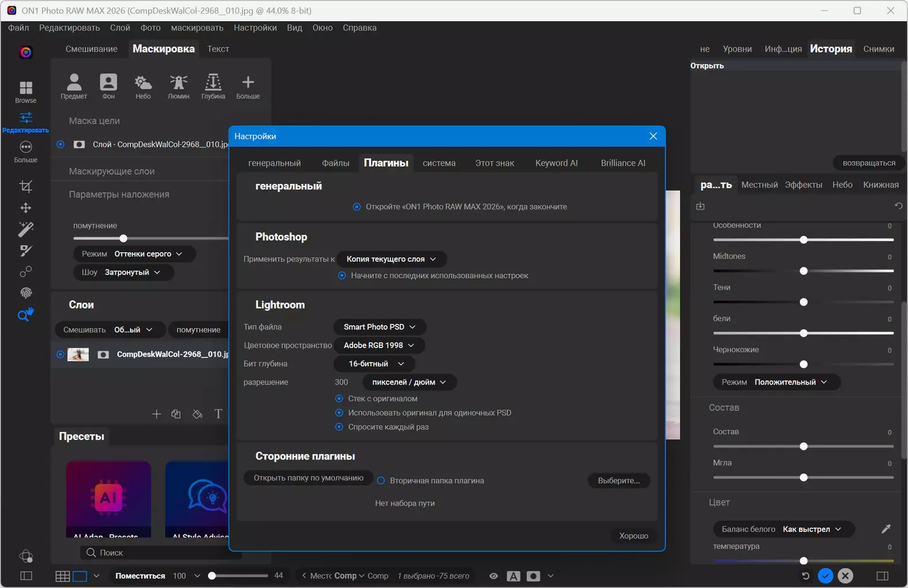
Task: Select the Move/Transform tool
Action: coord(26,208)
